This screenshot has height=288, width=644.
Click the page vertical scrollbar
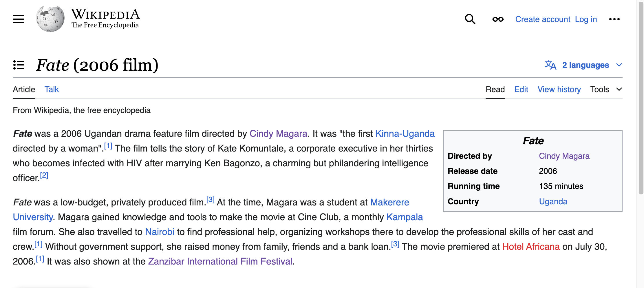click(x=641, y=99)
